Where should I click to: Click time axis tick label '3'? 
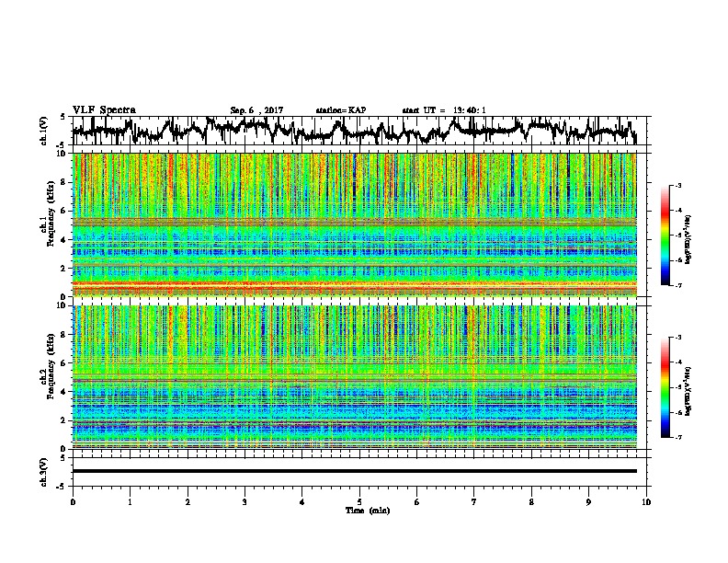pyautogui.click(x=245, y=502)
